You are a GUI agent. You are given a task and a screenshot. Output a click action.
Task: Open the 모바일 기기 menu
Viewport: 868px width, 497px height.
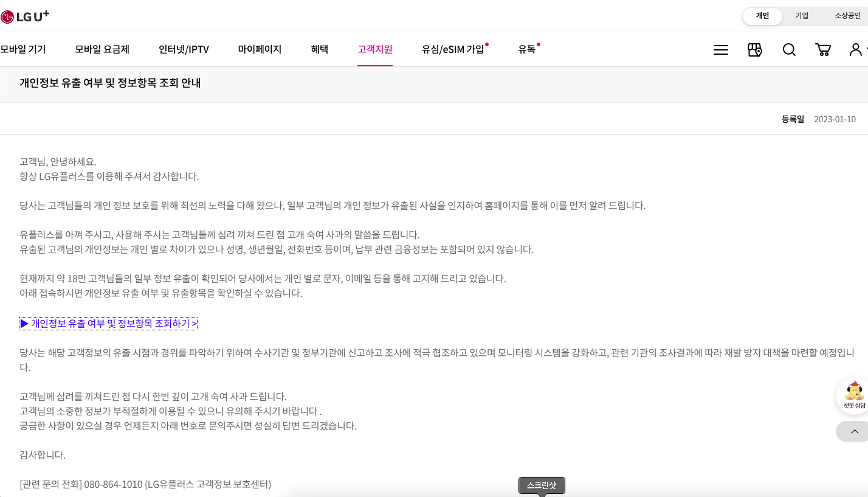point(22,50)
